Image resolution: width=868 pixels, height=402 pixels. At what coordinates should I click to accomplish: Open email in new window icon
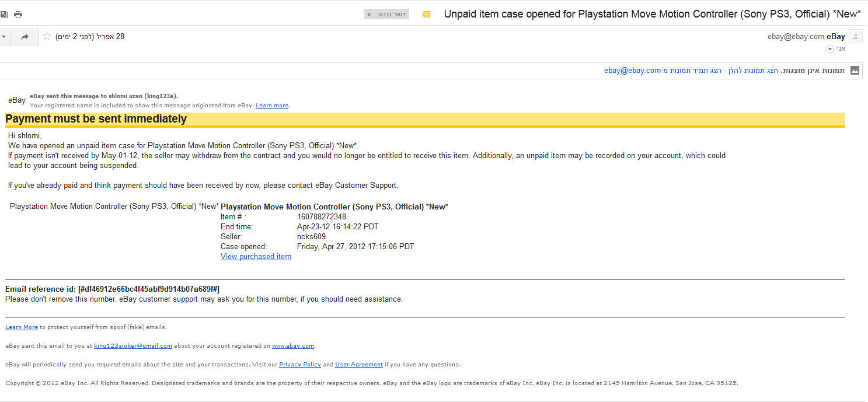tap(4, 15)
